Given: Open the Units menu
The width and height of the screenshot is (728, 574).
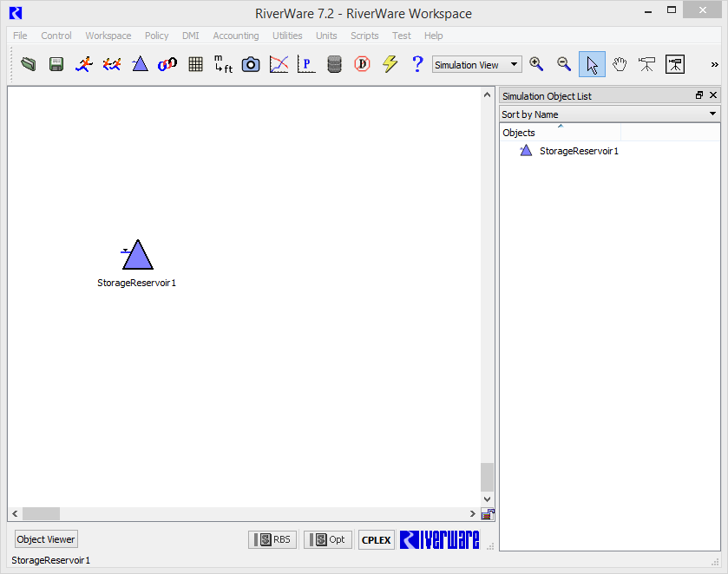Looking at the screenshot, I should coord(326,36).
